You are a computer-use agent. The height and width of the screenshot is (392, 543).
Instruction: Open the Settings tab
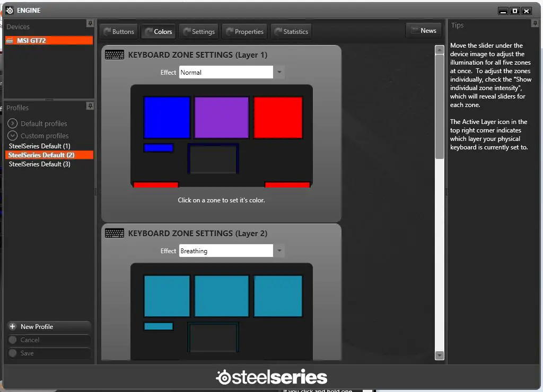pos(199,31)
